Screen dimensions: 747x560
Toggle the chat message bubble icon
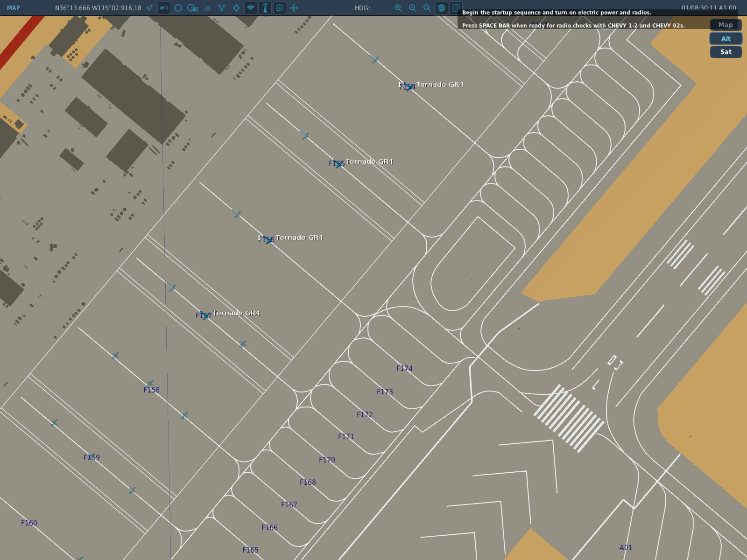[280, 8]
